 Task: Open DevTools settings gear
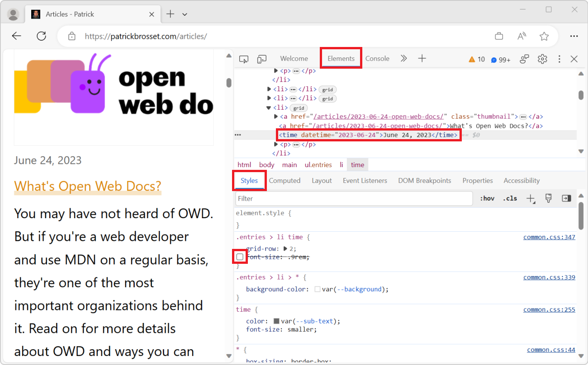pos(542,59)
